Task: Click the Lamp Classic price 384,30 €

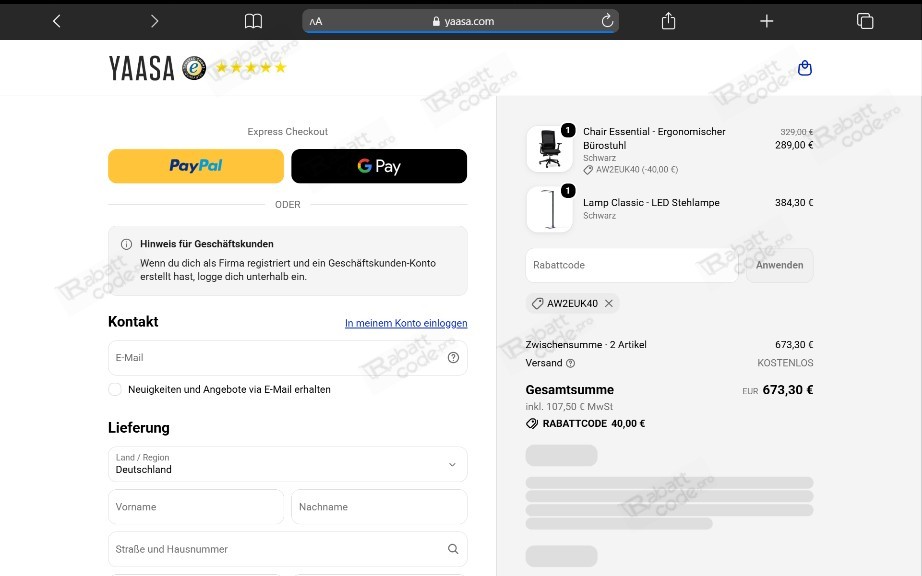Action: tap(794, 202)
